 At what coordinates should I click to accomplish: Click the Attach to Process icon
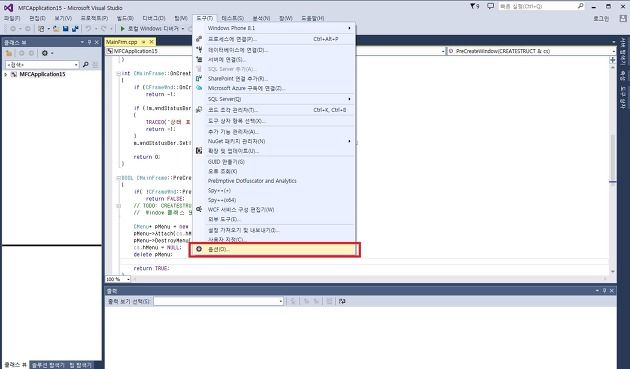click(199, 39)
